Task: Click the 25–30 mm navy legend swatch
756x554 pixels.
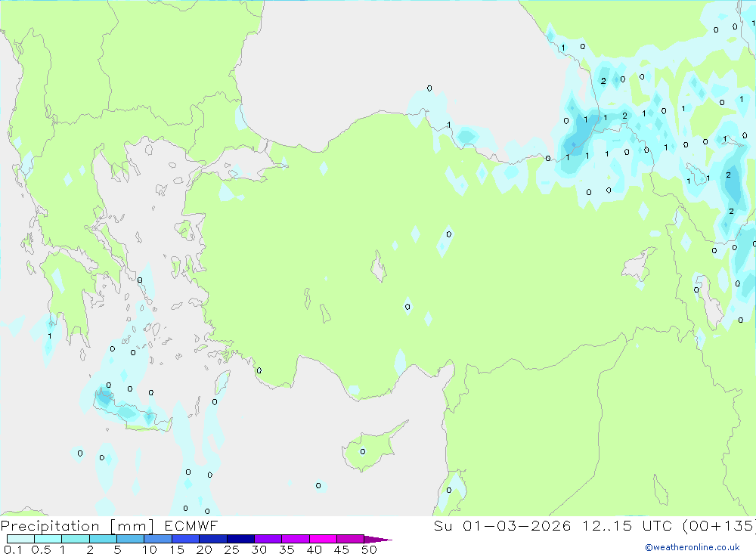Action: coord(240,539)
